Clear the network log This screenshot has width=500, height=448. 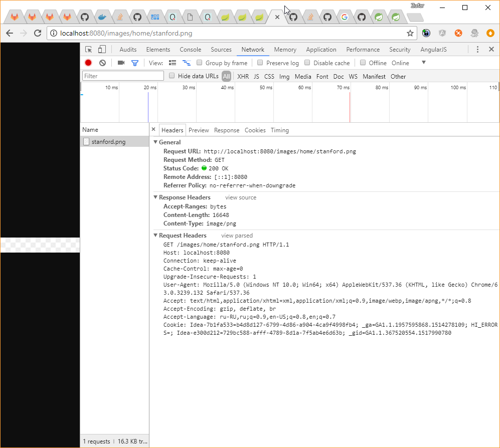[102, 63]
